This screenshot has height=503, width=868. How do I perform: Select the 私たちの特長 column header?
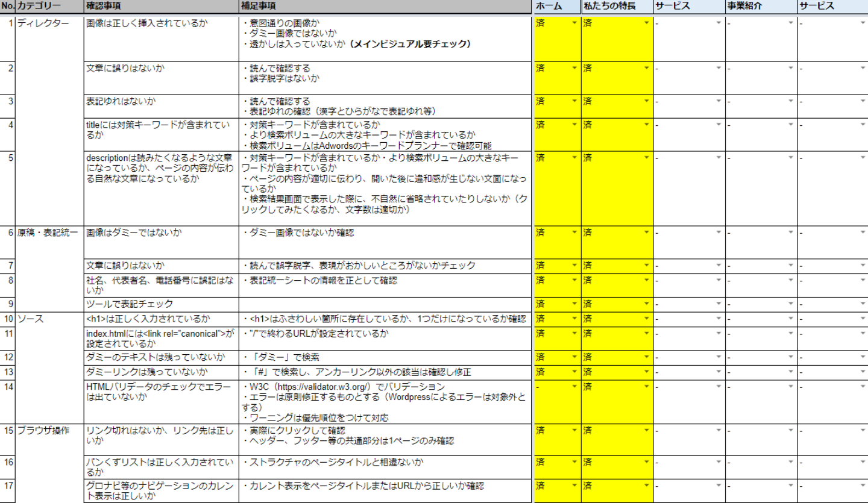point(617,6)
